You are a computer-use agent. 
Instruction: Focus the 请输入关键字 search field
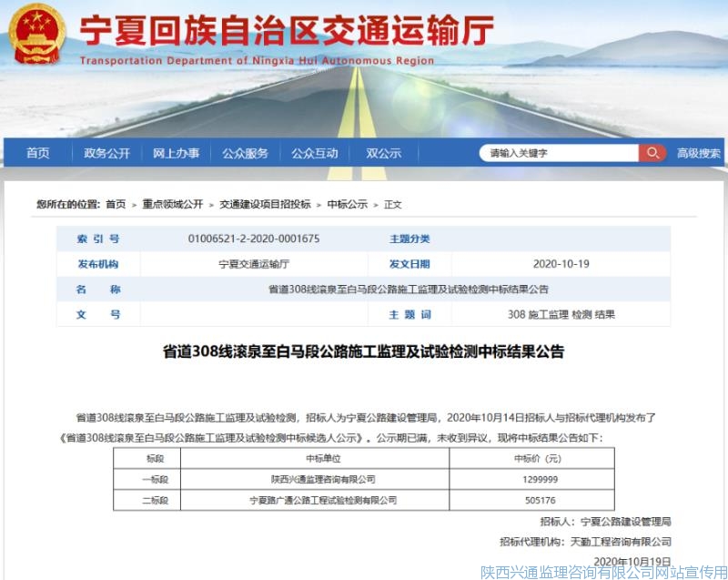559,153
